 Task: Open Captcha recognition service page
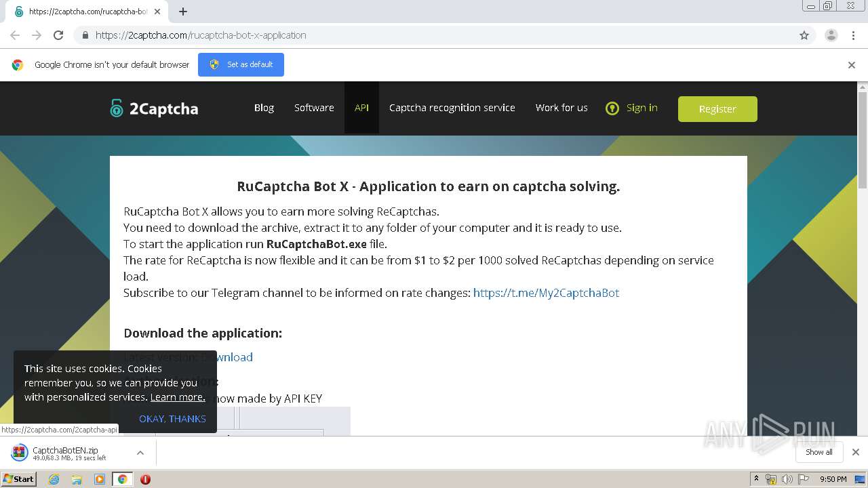452,108
